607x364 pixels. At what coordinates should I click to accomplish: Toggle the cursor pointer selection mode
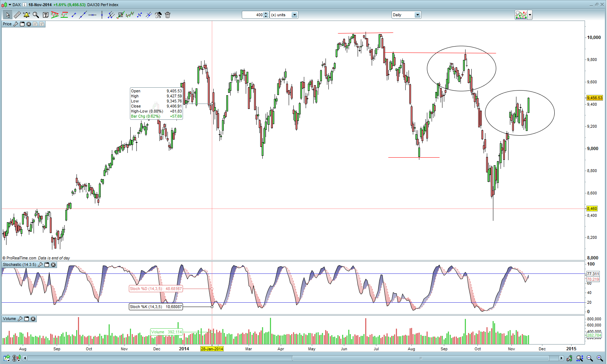8,15
